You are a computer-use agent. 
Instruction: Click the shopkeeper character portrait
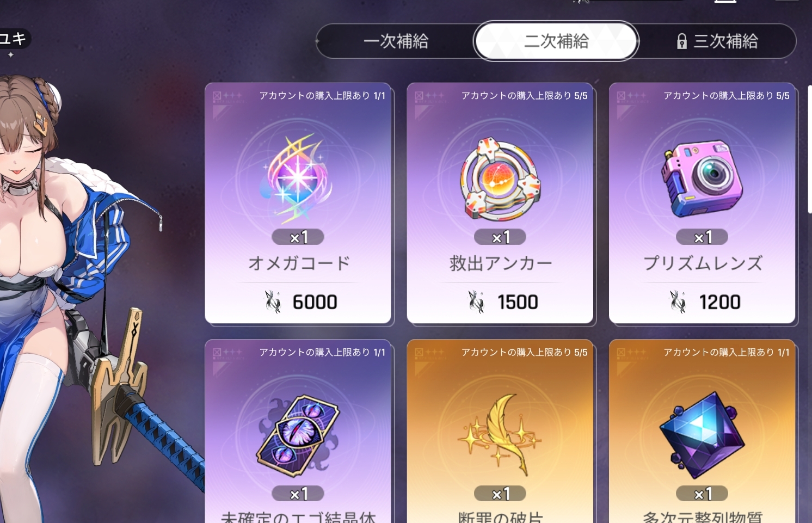pos(82,294)
